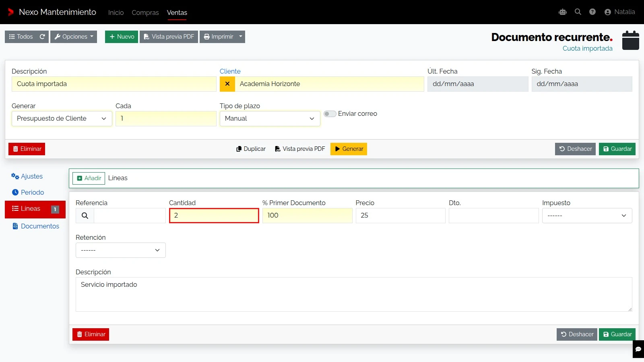Expand the Imprimir split-button arrow
This screenshot has width=644, height=362.
pos(241,37)
